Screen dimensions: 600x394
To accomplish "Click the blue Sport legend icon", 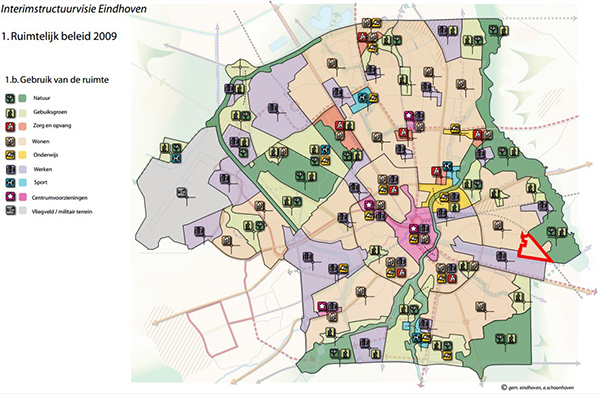I will [10, 182].
